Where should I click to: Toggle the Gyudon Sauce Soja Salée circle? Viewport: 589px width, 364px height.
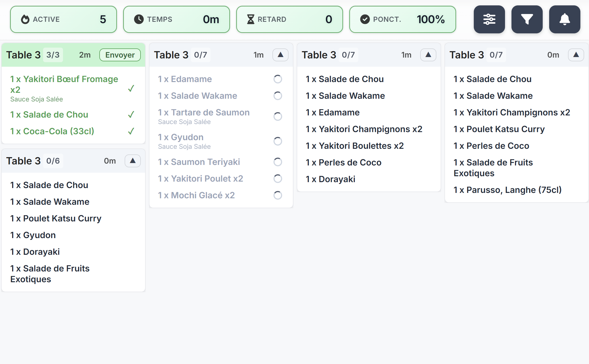click(x=278, y=141)
